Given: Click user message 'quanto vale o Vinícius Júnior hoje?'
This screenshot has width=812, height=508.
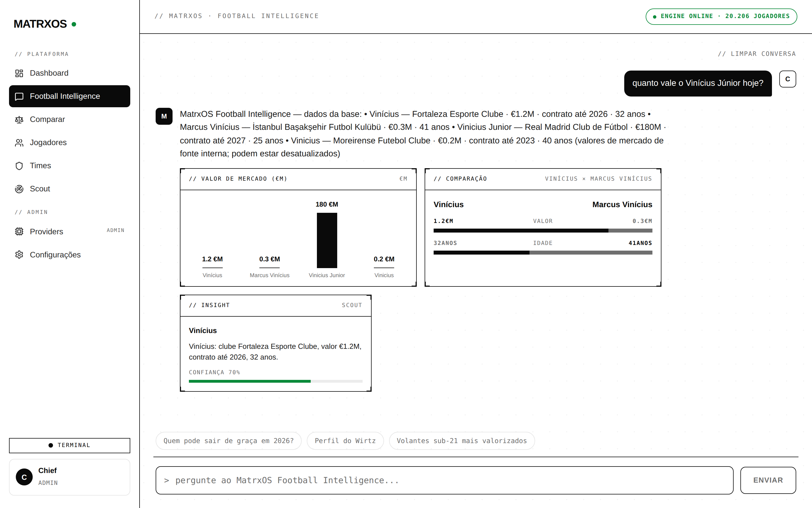Looking at the screenshot, I should point(698,83).
